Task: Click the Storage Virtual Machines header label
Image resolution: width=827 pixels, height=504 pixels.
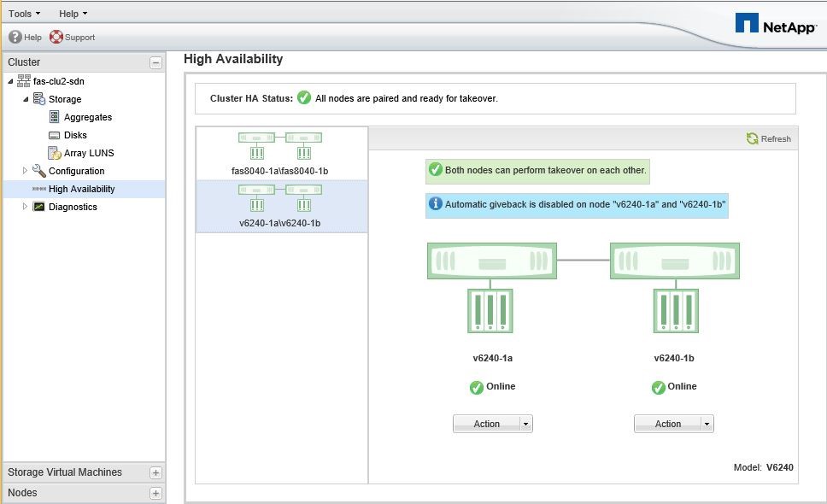Action: point(64,472)
